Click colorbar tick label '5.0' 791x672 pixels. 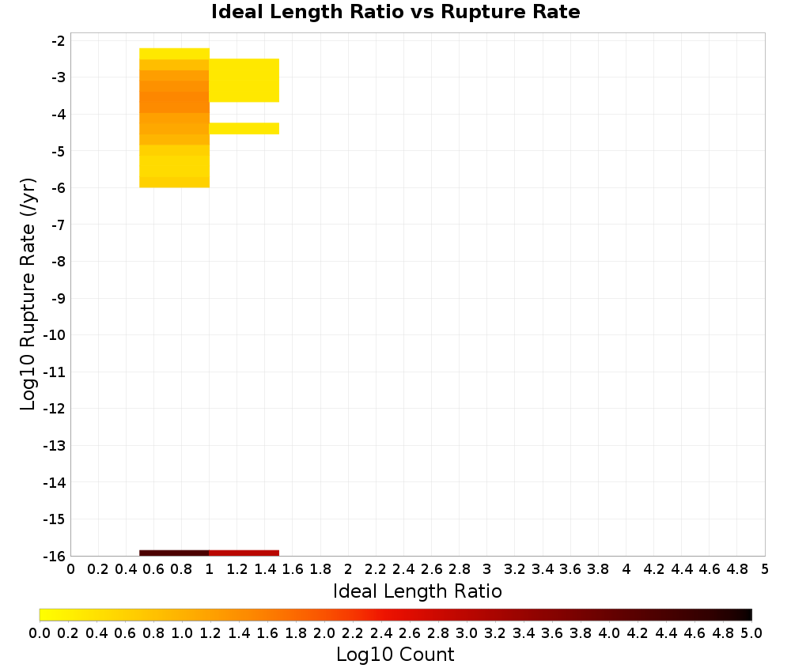pyautogui.click(x=751, y=632)
